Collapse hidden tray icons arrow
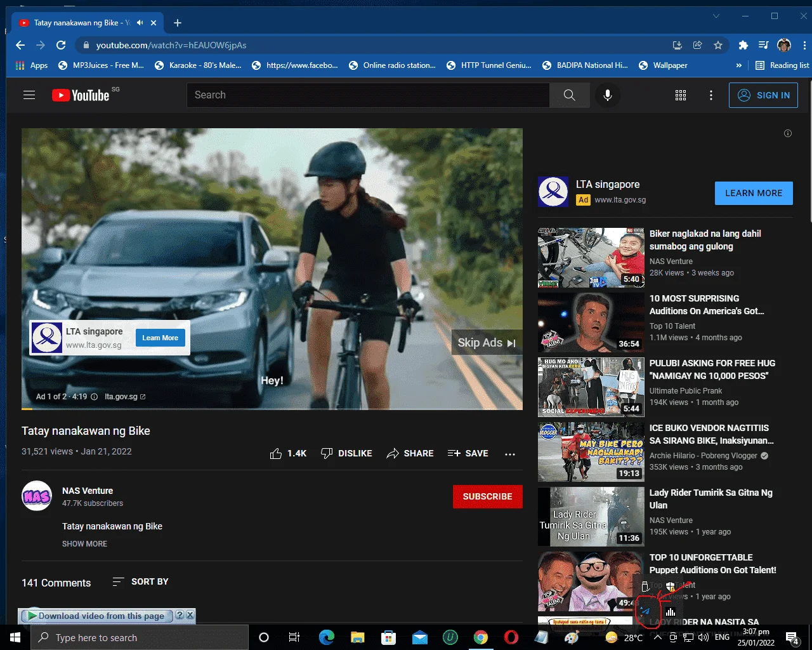The image size is (812, 650). point(657,637)
